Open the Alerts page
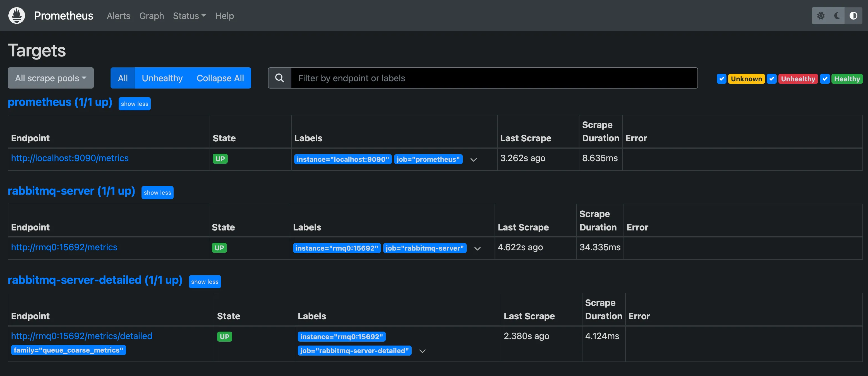This screenshot has width=868, height=376. click(118, 16)
